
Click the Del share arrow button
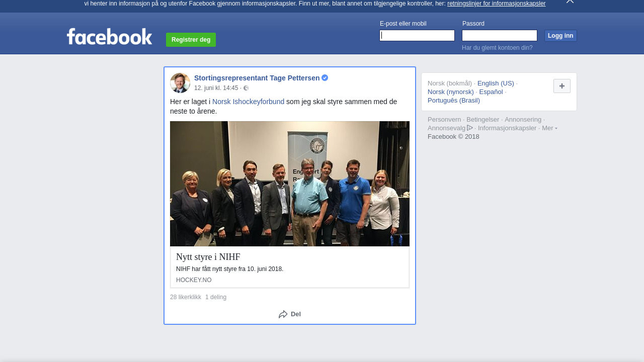point(290,314)
